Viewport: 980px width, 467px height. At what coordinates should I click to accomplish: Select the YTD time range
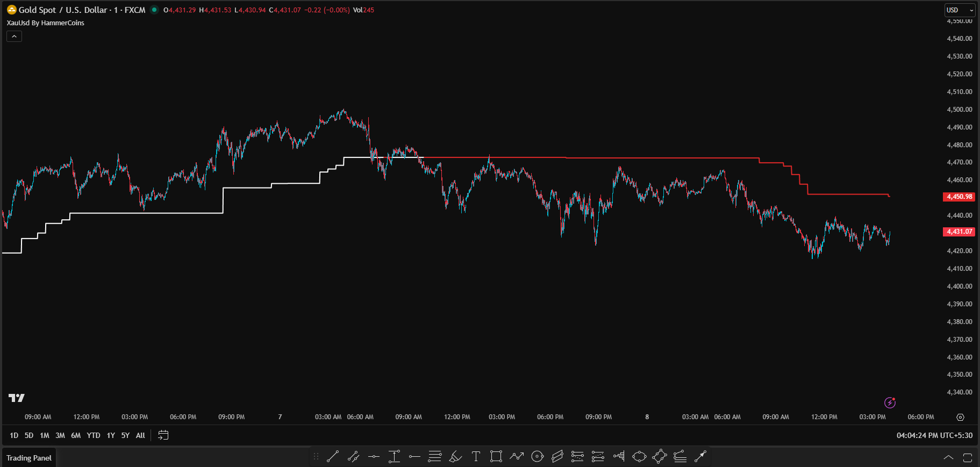coord(94,435)
